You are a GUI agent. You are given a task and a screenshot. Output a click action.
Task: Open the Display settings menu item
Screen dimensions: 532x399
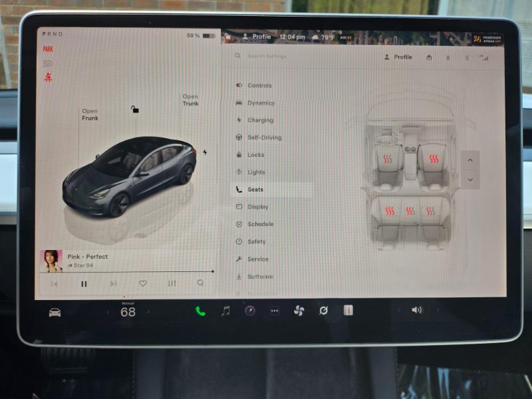257,207
